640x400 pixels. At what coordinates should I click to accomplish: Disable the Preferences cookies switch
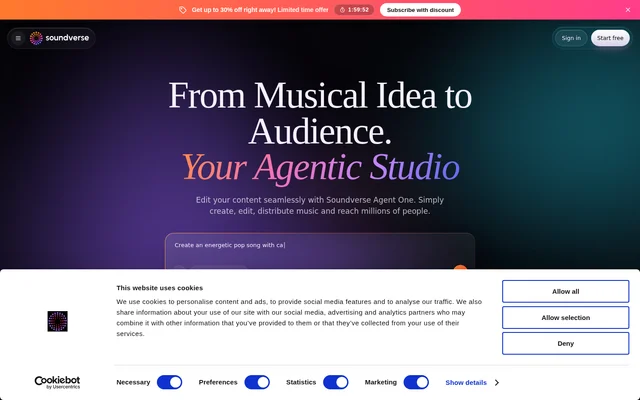coord(257,382)
